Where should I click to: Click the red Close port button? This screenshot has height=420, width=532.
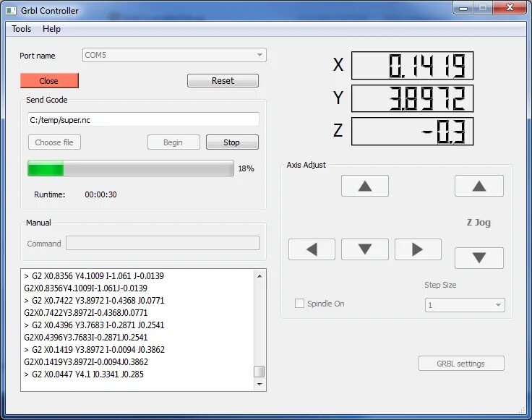click(49, 81)
